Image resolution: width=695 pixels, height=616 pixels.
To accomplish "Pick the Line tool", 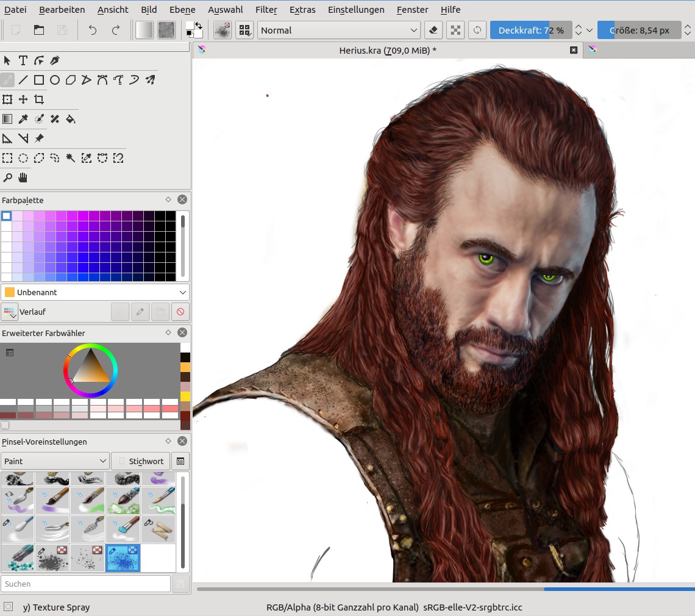I will [x=23, y=80].
